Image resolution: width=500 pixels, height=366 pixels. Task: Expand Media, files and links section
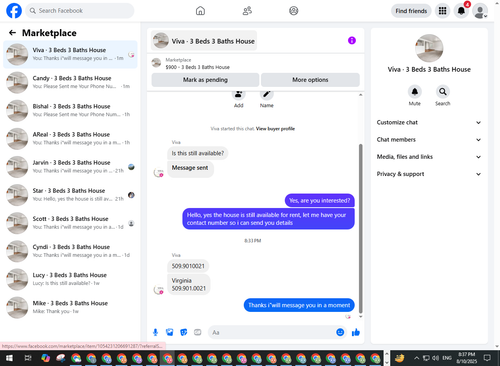click(x=429, y=157)
